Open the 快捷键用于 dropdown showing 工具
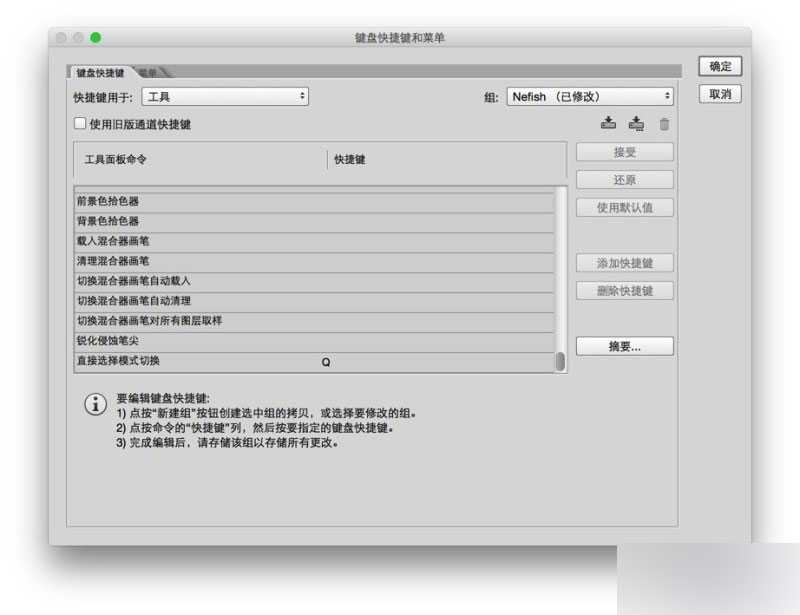 [x=225, y=95]
